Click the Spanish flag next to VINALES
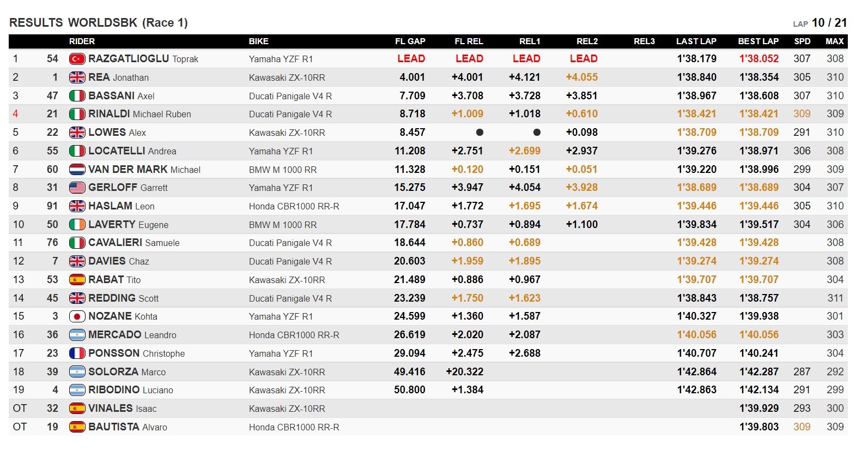 coord(77,409)
